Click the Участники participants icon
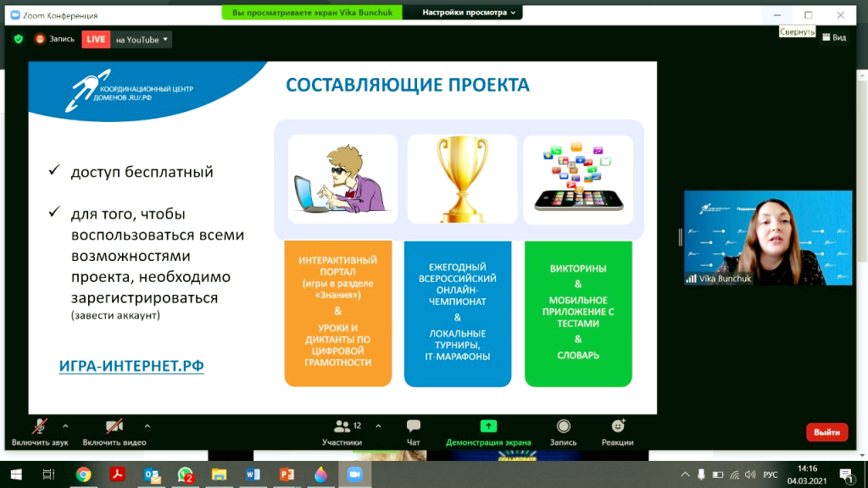This screenshot has height=488, width=868. [342, 427]
